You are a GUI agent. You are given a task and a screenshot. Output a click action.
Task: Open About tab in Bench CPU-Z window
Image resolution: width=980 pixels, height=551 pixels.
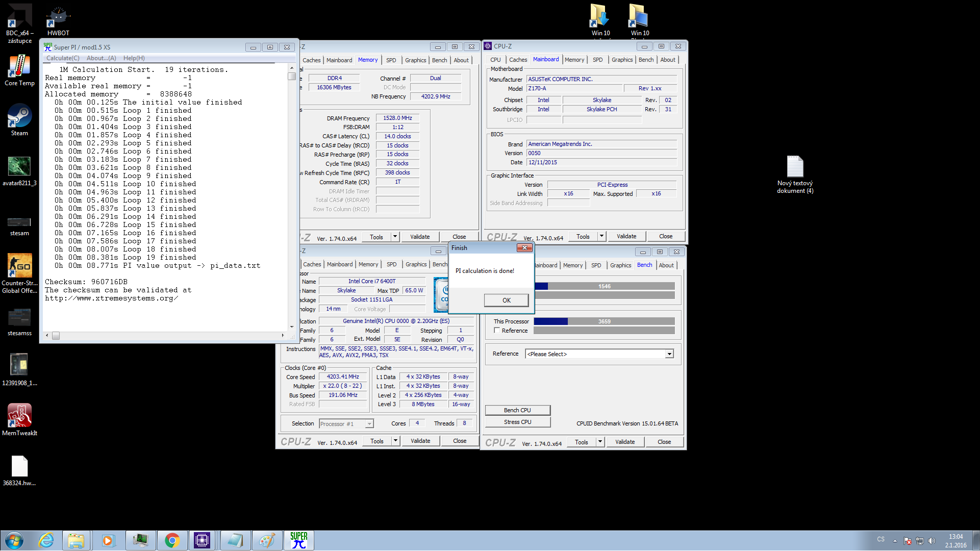pos(666,265)
